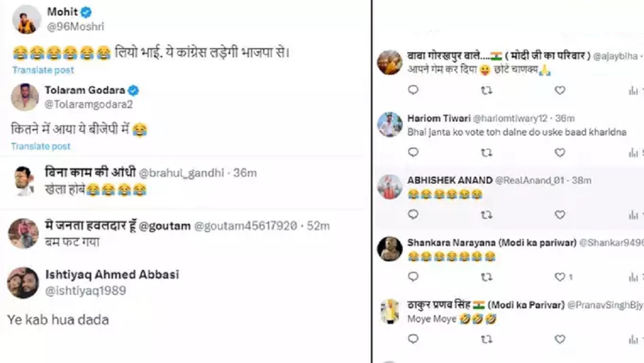Open the @96Moshri handle
Screen dimensions: 644x363
[x=75, y=27]
